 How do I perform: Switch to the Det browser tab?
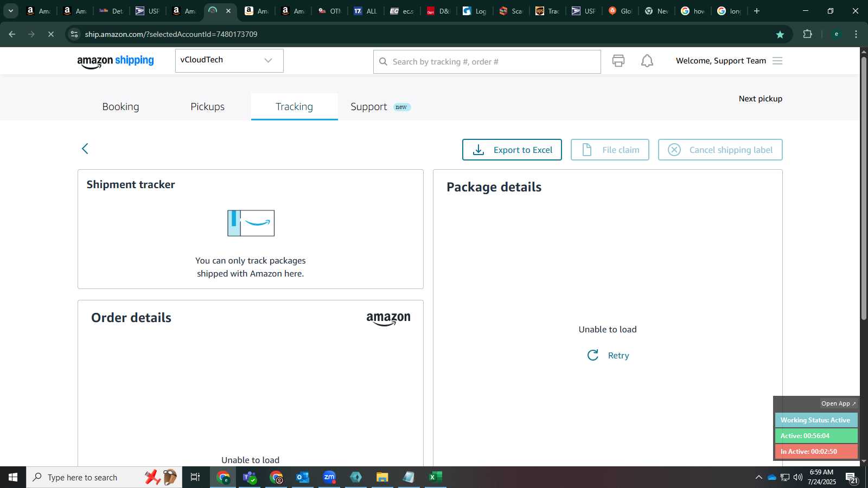coord(111,11)
